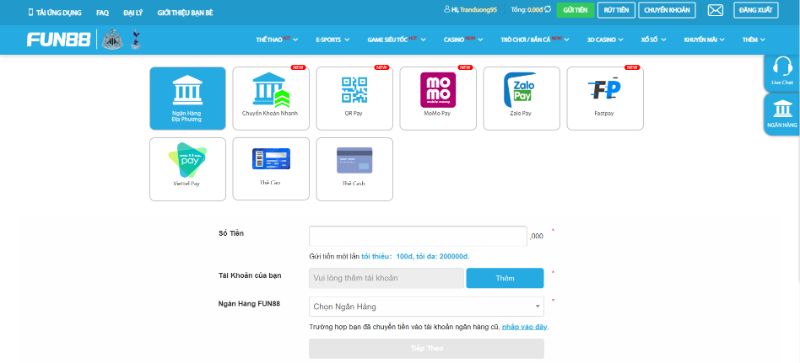Open the FAQ page

(x=102, y=13)
